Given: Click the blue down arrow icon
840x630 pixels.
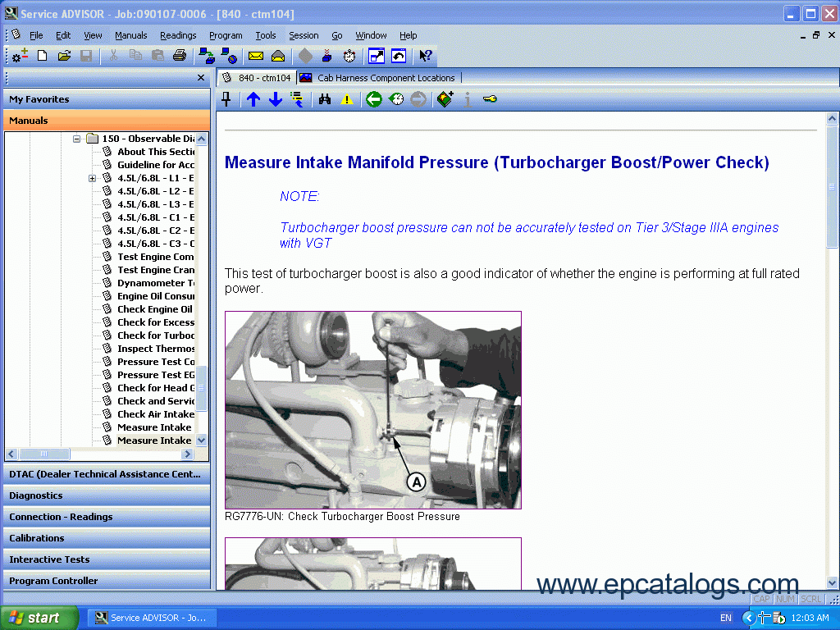Looking at the screenshot, I should click(x=276, y=99).
